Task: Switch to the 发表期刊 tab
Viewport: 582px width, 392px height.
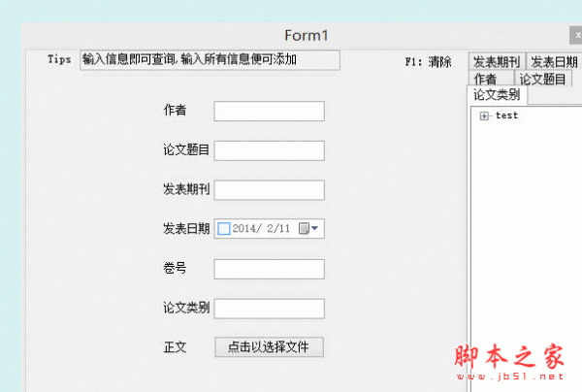Action: tap(497, 61)
